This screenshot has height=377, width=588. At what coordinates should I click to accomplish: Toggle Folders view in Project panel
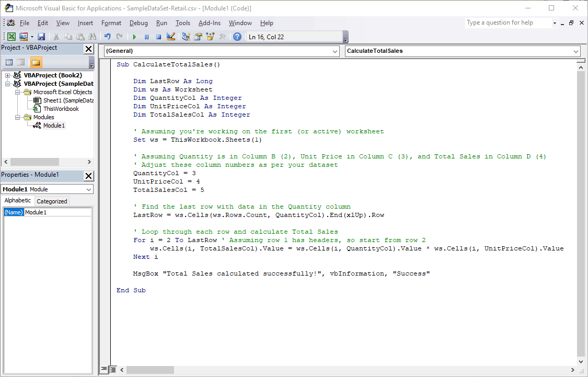pyautogui.click(x=36, y=62)
